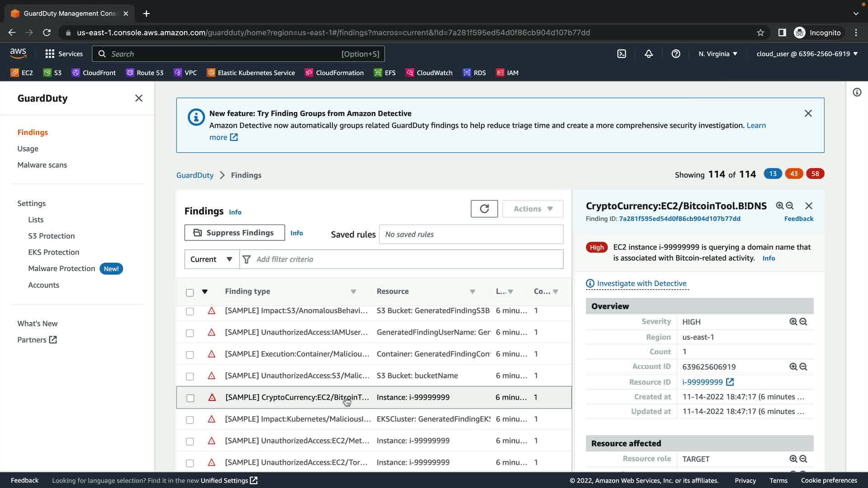Click the refresh findings button
The height and width of the screenshot is (488, 868).
484,209
